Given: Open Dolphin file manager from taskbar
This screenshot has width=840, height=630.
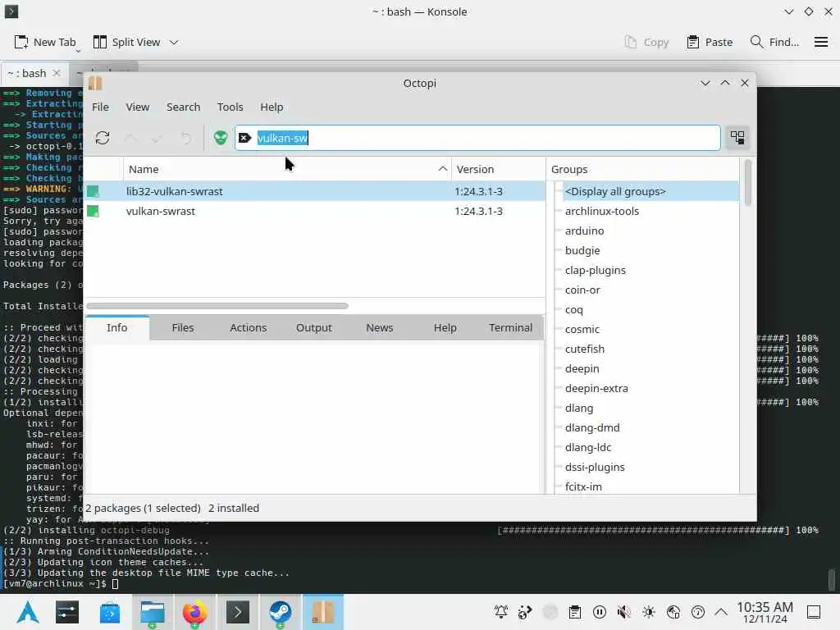Looking at the screenshot, I should [152, 612].
